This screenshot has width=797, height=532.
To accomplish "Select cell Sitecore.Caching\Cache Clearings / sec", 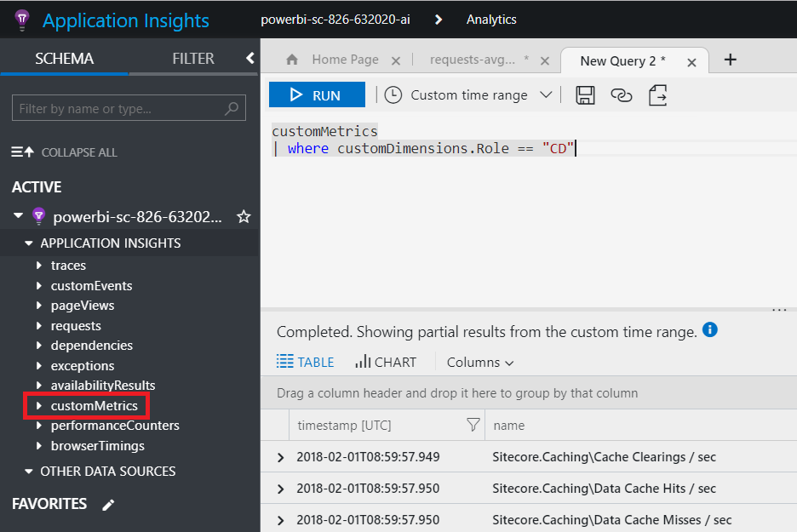I will [x=604, y=457].
